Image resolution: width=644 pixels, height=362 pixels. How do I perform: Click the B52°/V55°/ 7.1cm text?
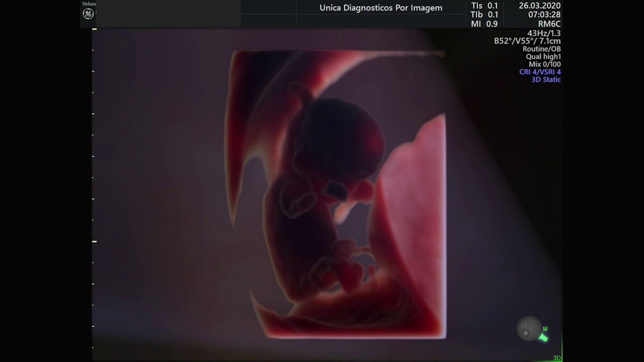click(527, 41)
